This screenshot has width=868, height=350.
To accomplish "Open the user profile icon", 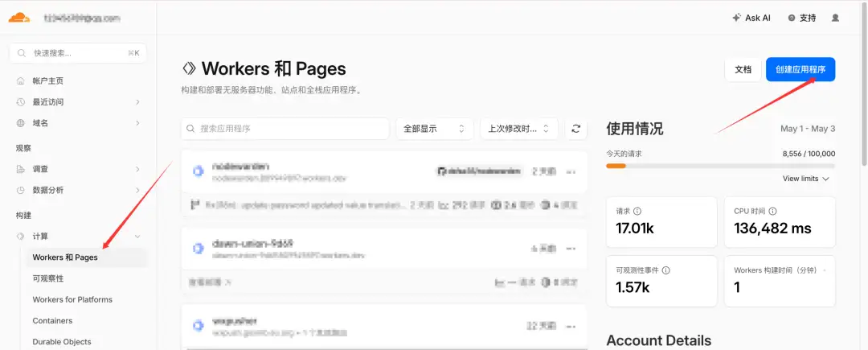I will 835,18.
